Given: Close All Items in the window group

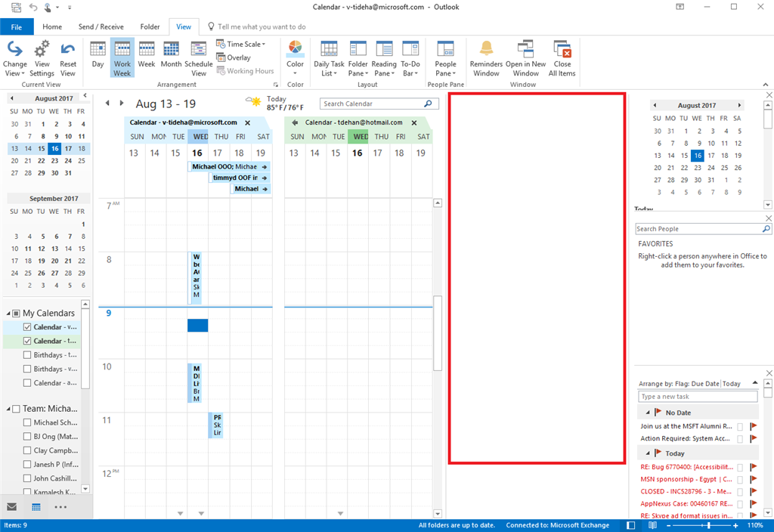Looking at the screenshot, I should 562,57.
